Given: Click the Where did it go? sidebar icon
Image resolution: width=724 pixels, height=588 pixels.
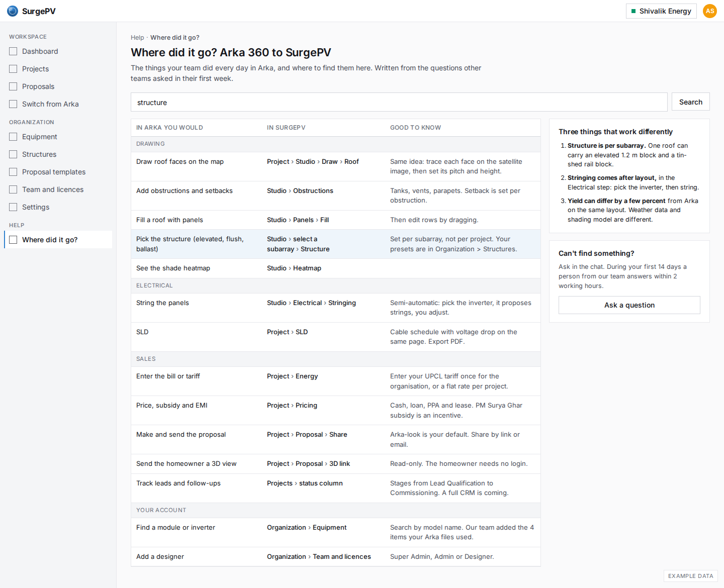Looking at the screenshot, I should pyautogui.click(x=13, y=240).
